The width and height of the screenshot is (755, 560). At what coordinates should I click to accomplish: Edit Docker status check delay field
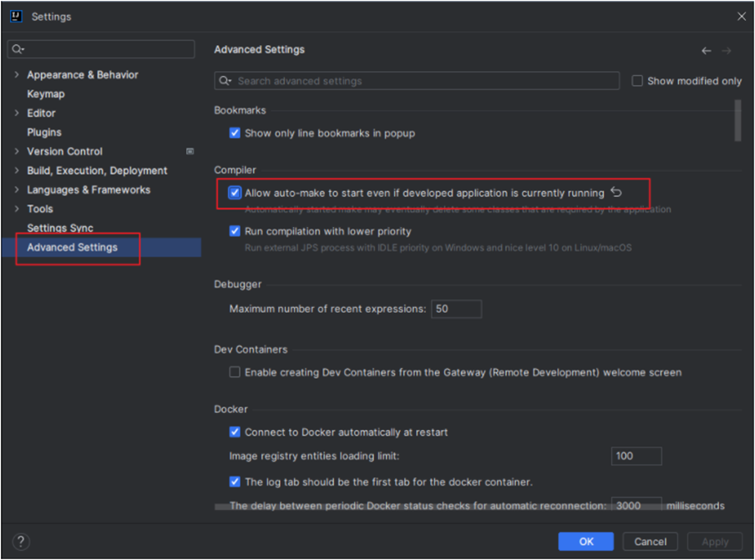click(x=636, y=506)
